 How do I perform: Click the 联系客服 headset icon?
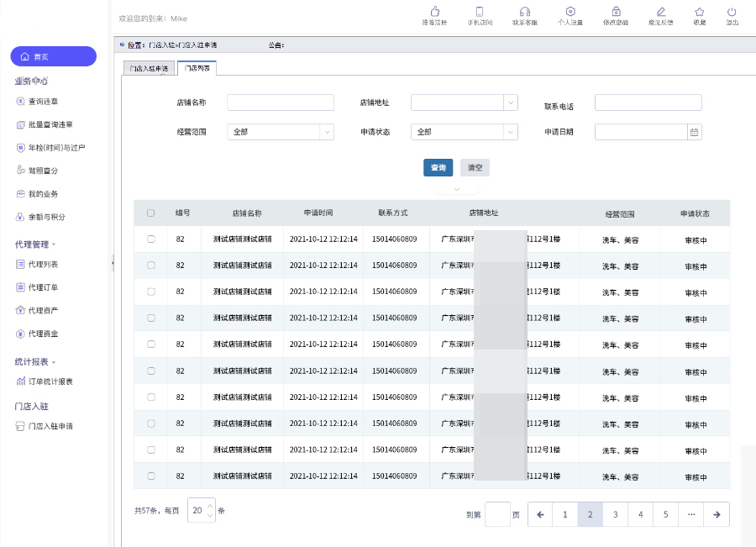click(524, 11)
